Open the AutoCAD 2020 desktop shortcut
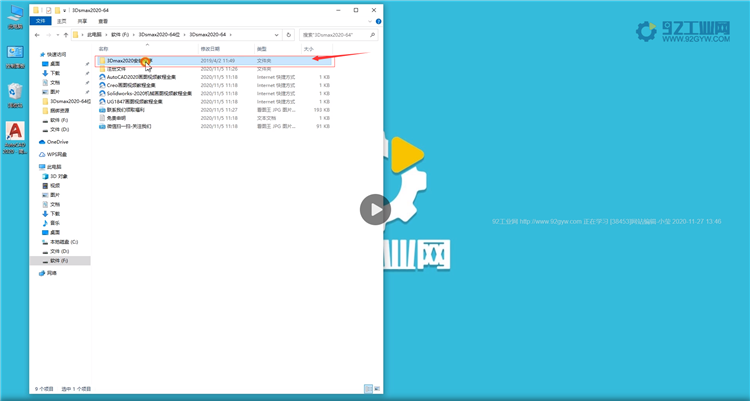 click(15, 138)
